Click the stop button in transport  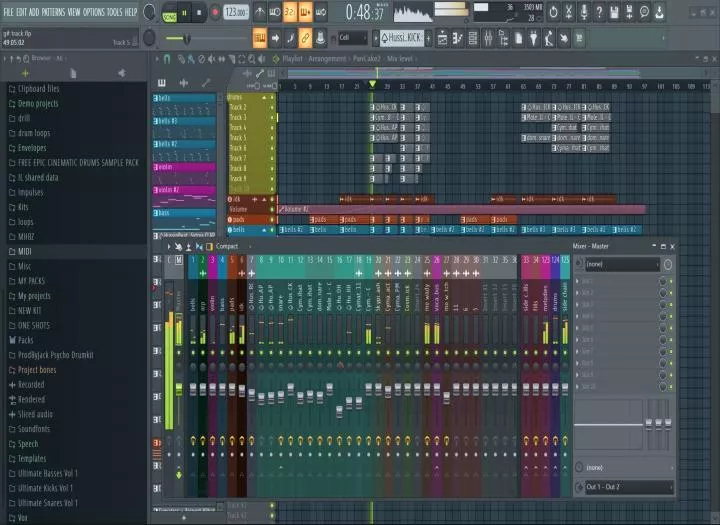coord(199,13)
